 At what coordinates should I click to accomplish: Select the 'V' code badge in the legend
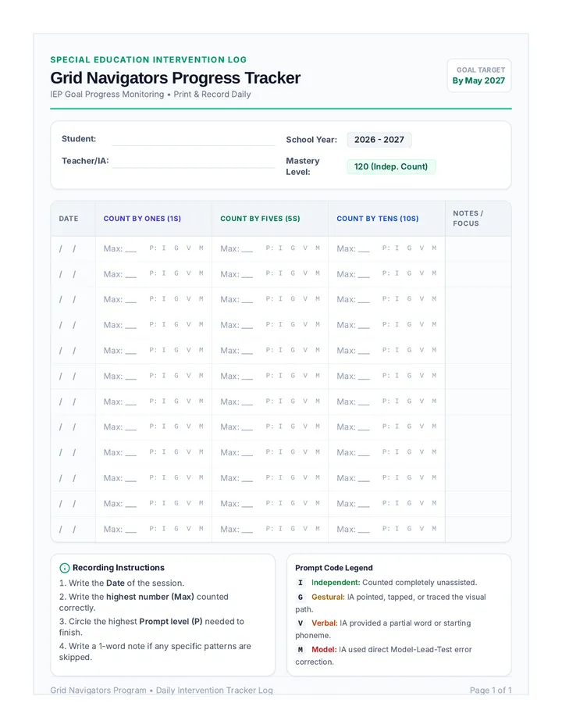(301, 623)
